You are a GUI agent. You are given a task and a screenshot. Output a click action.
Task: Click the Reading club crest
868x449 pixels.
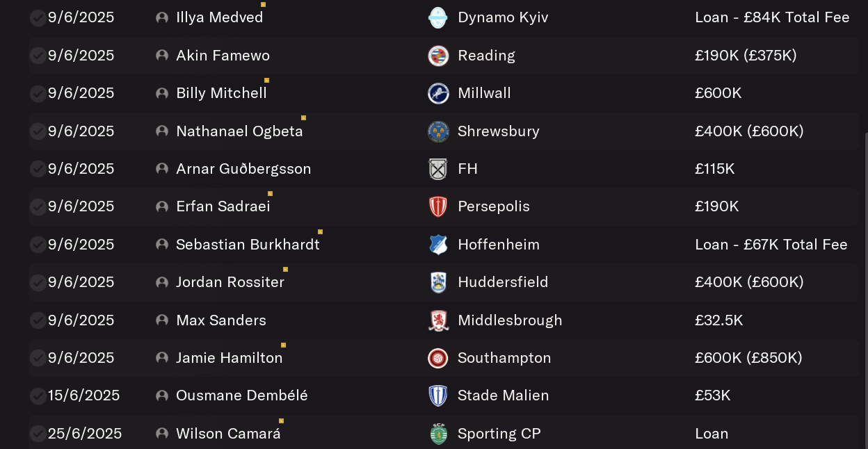pyautogui.click(x=438, y=56)
